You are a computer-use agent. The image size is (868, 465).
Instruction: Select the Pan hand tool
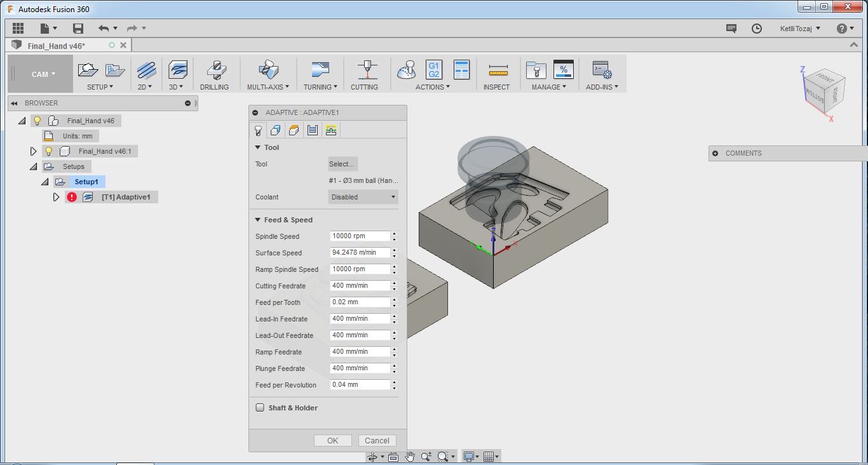tap(410, 457)
